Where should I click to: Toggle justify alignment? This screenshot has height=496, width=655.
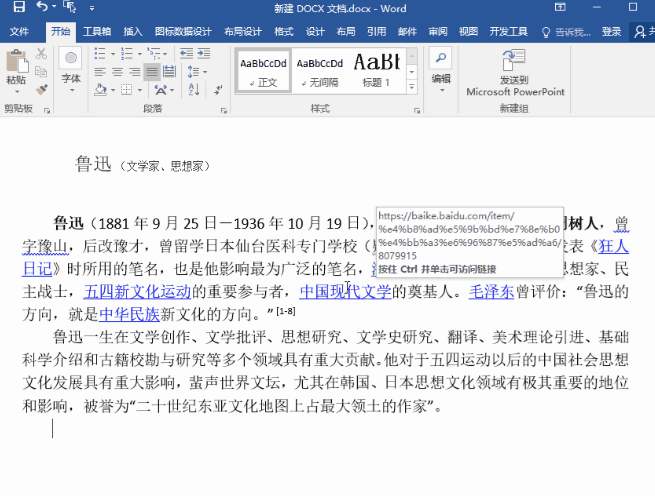point(152,72)
